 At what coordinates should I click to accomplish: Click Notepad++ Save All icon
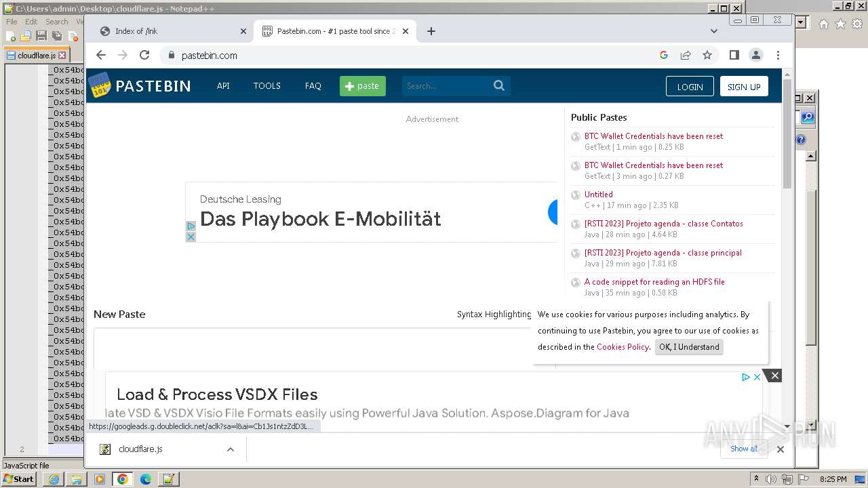[x=57, y=36]
